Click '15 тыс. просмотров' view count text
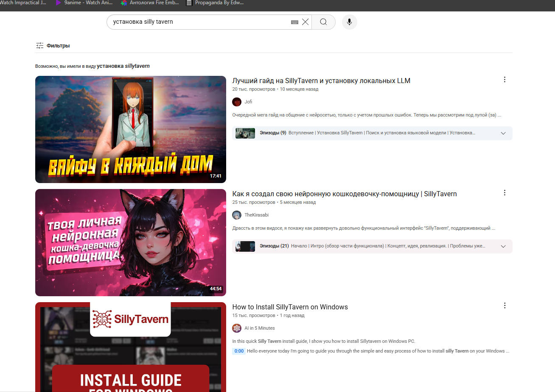Viewport: 555px width, 392px height. coord(254,315)
